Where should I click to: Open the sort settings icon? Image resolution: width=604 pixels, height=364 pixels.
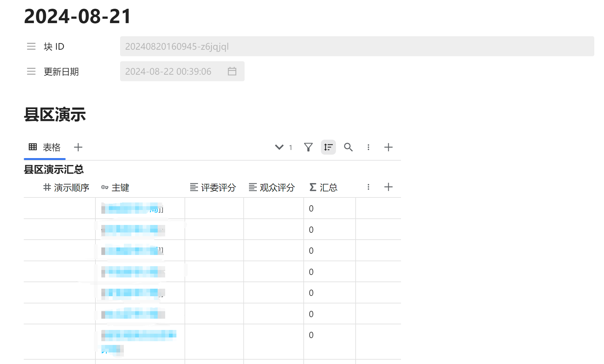pos(328,147)
